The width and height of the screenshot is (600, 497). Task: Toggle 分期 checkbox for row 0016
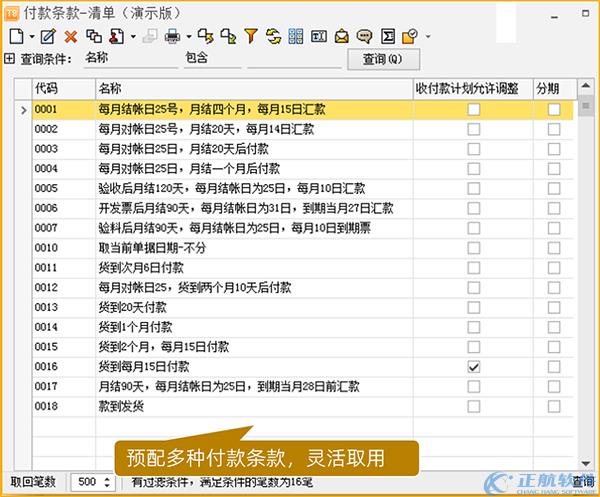[554, 367]
